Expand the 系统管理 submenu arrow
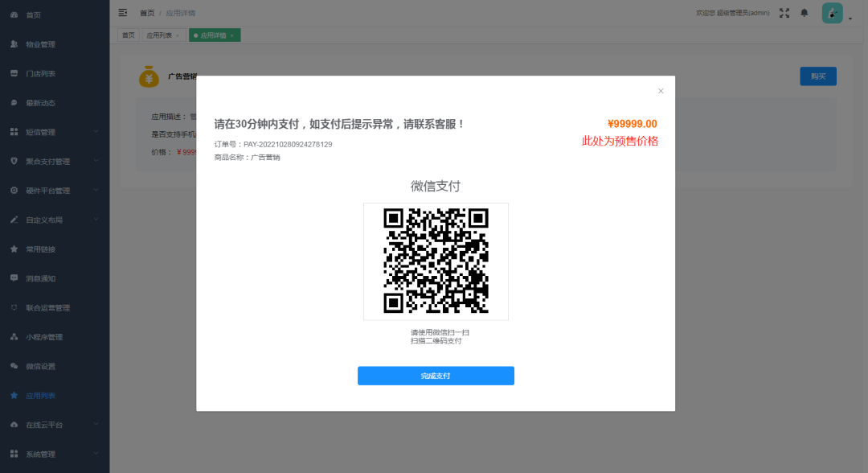 click(96, 454)
